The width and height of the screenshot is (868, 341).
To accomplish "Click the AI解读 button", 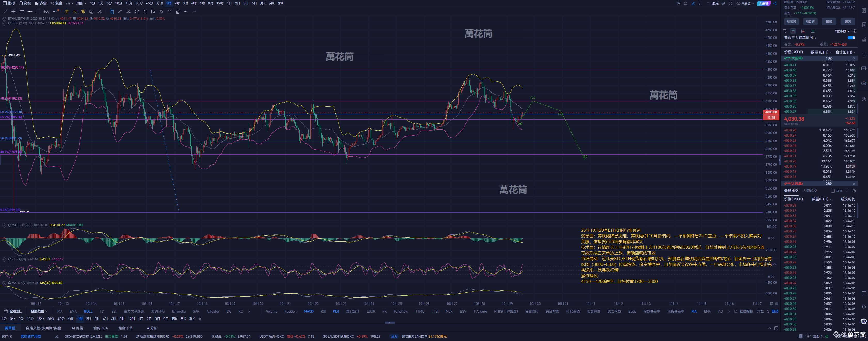I will [764, 3].
